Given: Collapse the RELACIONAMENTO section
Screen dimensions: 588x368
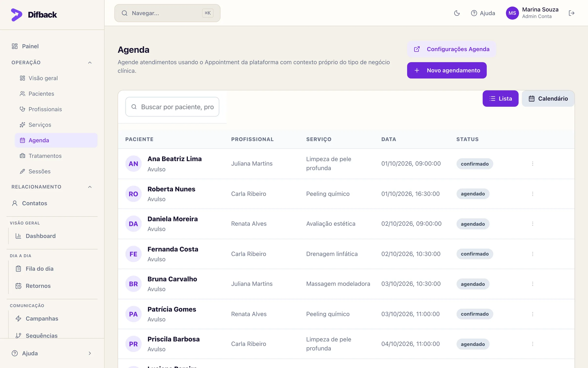Looking at the screenshot, I should (52, 187).
